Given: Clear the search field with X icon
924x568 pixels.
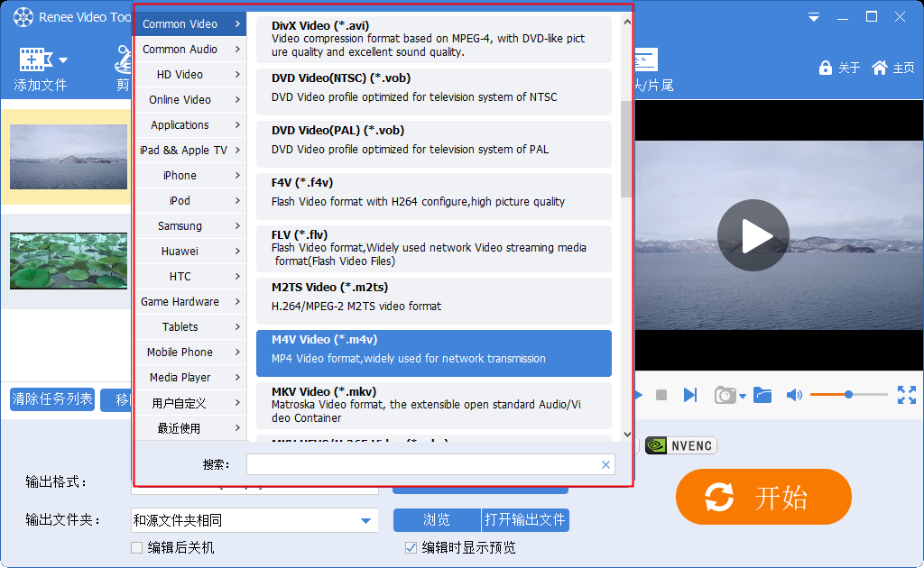Looking at the screenshot, I should 605,464.
